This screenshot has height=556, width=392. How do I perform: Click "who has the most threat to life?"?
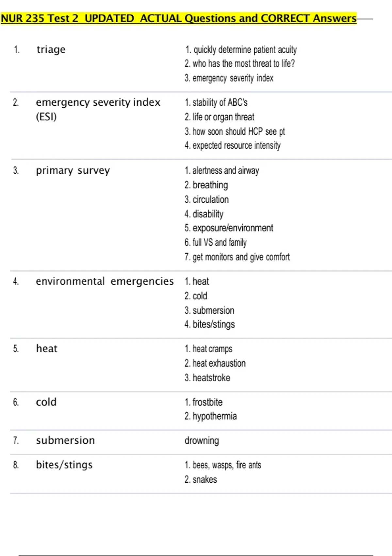pos(243,63)
